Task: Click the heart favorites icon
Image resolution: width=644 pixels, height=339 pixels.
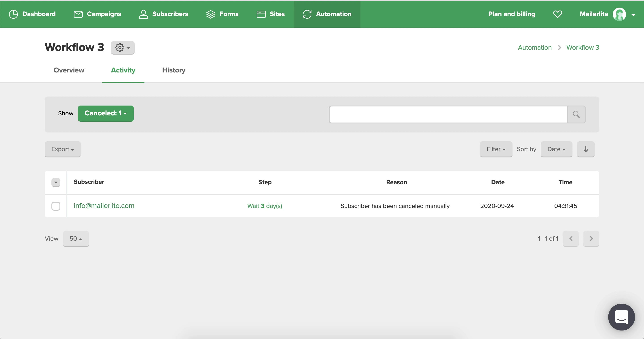Action: pyautogui.click(x=557, y=14)
